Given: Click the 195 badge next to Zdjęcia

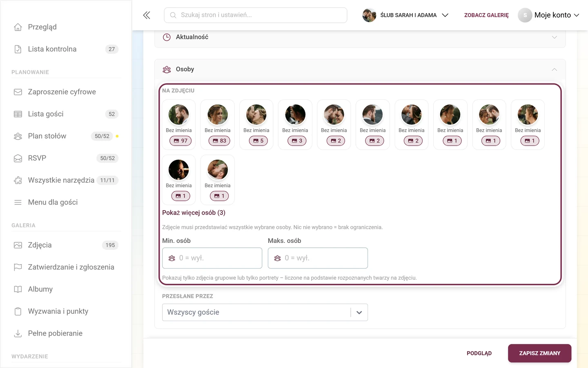Looking at the screenshot, I should 110,245.
